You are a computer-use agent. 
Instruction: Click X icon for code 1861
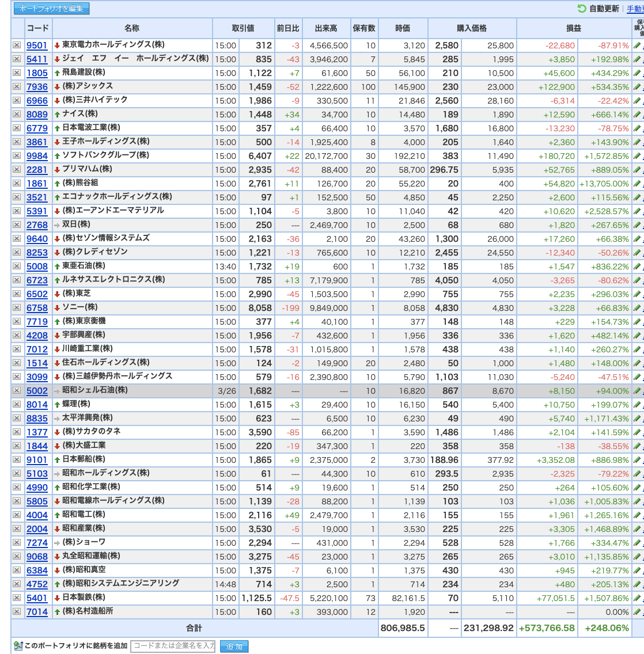coord(17,183)
